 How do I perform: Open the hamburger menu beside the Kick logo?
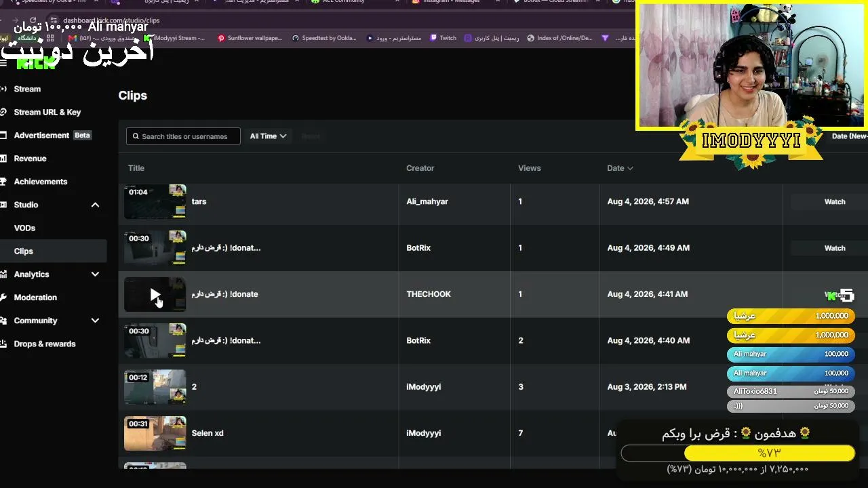pyautogui.click(x=3, y=63)
